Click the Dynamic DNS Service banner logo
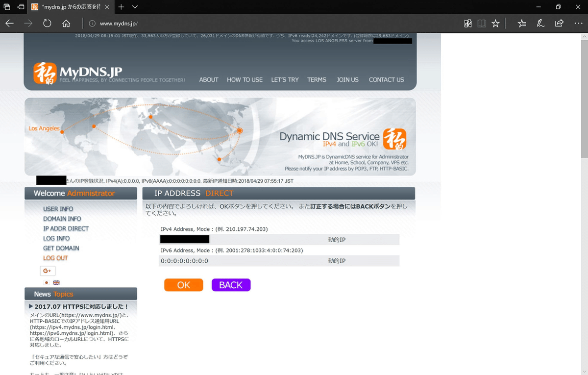588x375 pixels. (394, 139)
